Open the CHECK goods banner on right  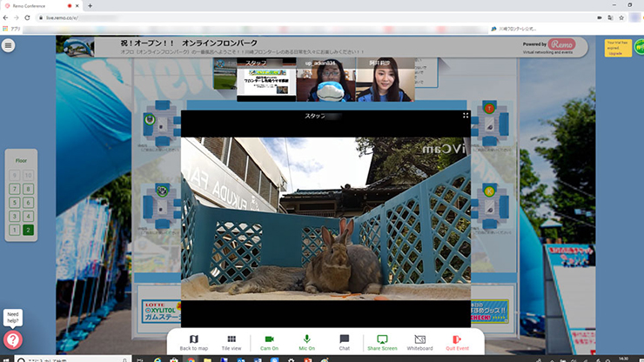click(x=490, y=311)
